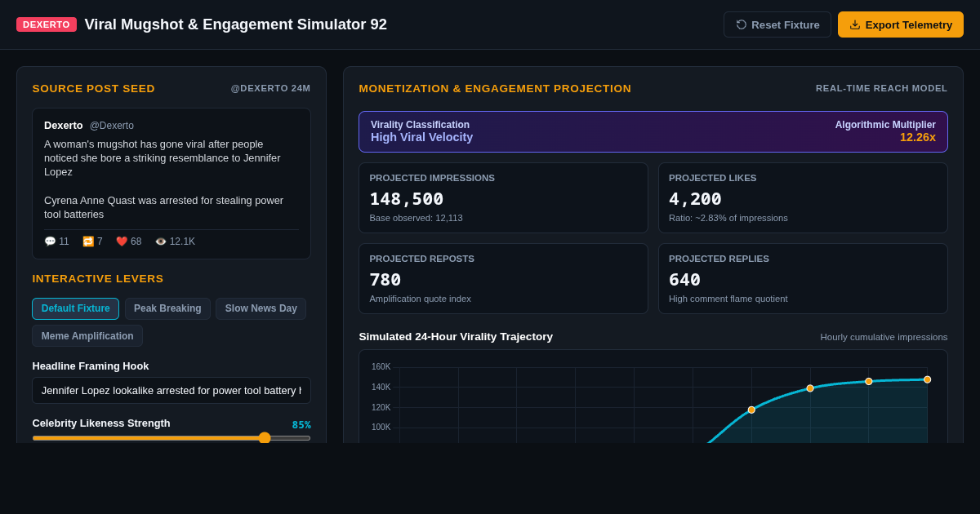Click the Projected Reposts value 780
The width and height of the screenshot is (980, 514).
(x=385, y=280)
